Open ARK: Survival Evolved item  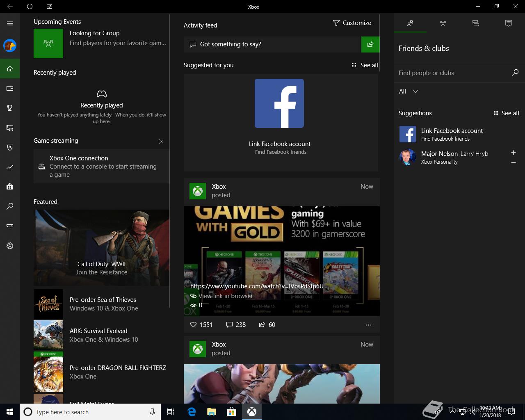101,335
